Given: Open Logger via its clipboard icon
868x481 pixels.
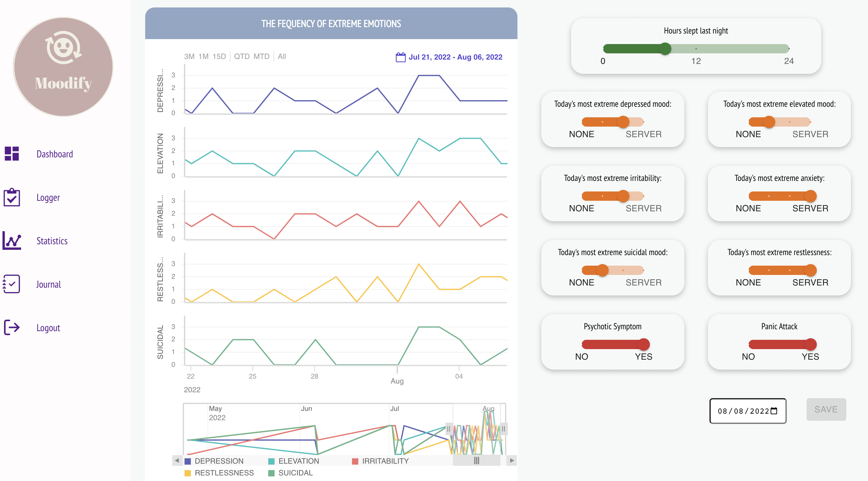Looking at the screenshot, I should coord(12,197).
